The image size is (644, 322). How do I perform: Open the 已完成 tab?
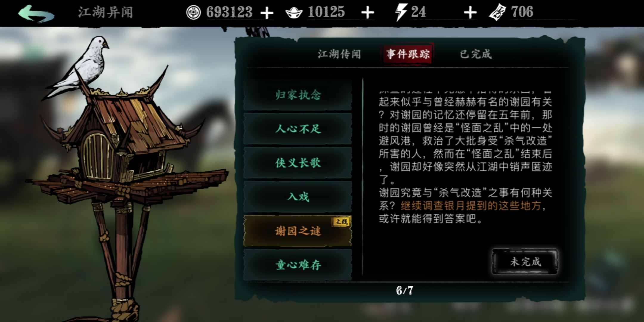[476, 54]
